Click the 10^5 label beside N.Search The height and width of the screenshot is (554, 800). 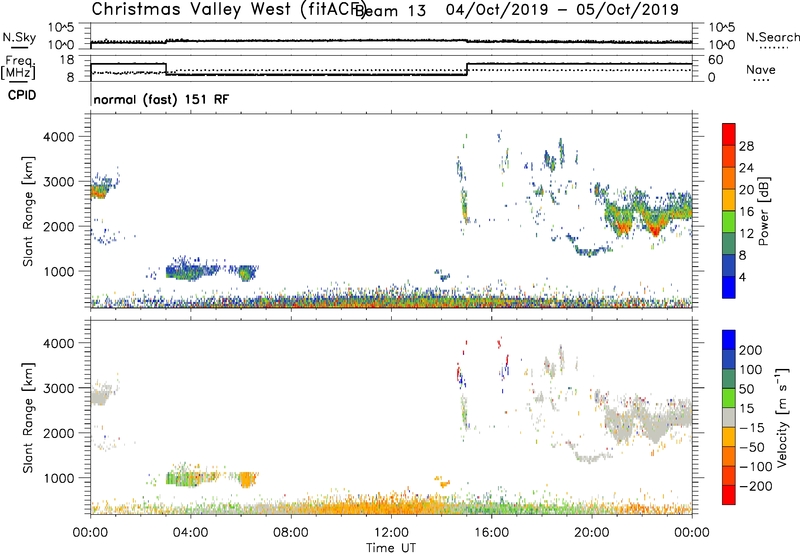[722, 27]
